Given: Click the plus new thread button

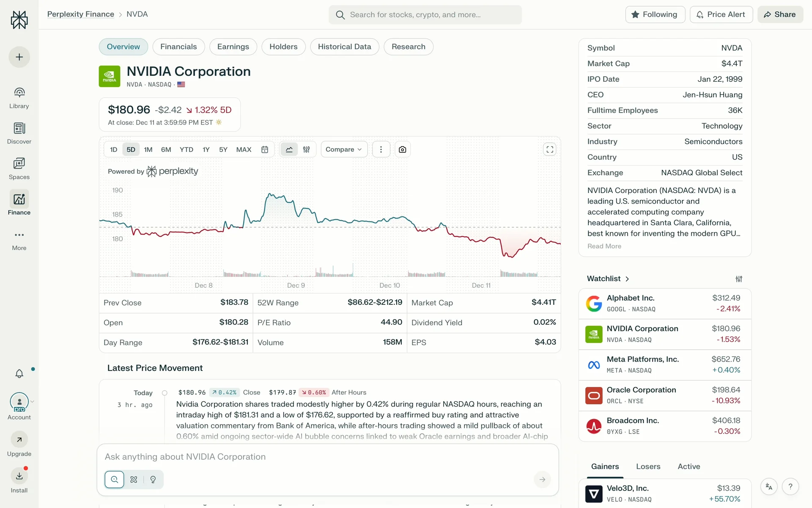Looking at the screenshot, I should tap(19, 57).
